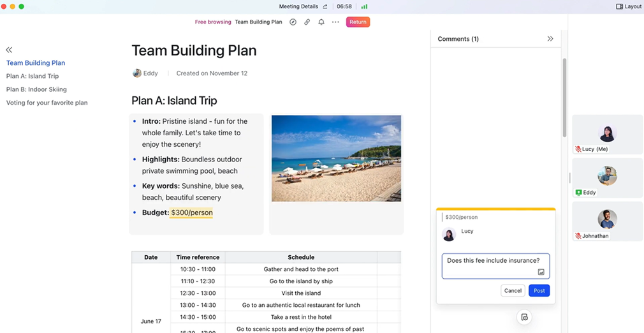
Task: Open Voting for your favorite plan section
Action: coord(47,103)
